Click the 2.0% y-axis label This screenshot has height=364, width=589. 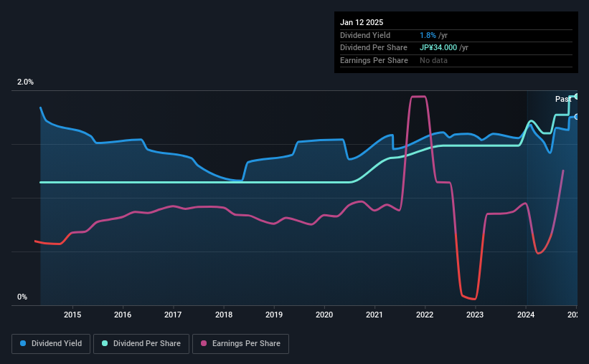coord(25,82)
